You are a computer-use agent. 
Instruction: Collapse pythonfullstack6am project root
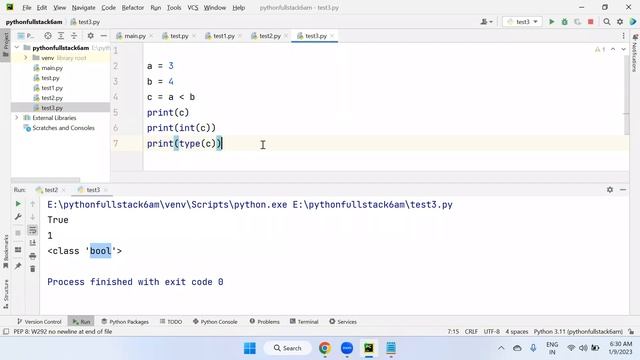pyautogui.click(x=17, y=48)
